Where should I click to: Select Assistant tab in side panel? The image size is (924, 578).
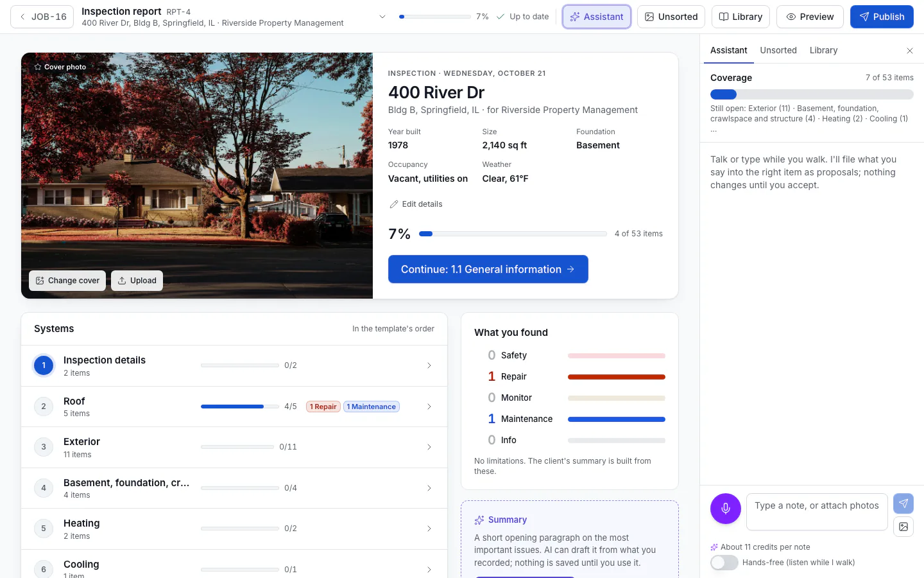click(729, 50)
